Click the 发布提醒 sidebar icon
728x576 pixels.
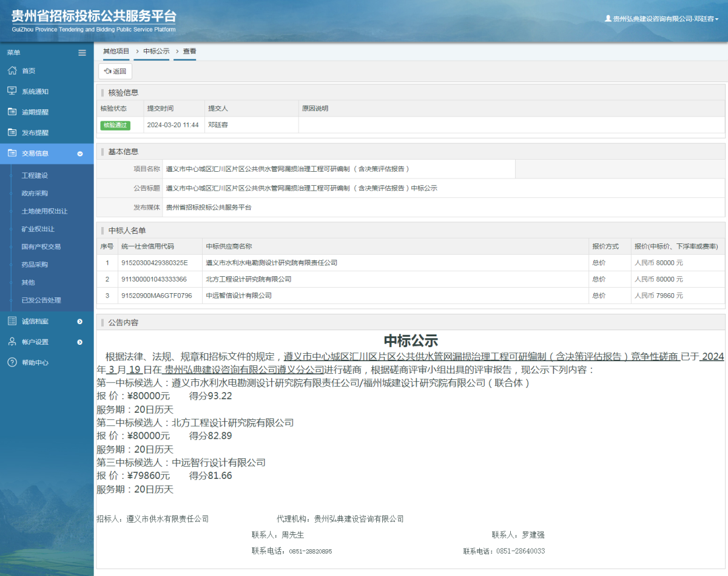(x=12, y=132)
